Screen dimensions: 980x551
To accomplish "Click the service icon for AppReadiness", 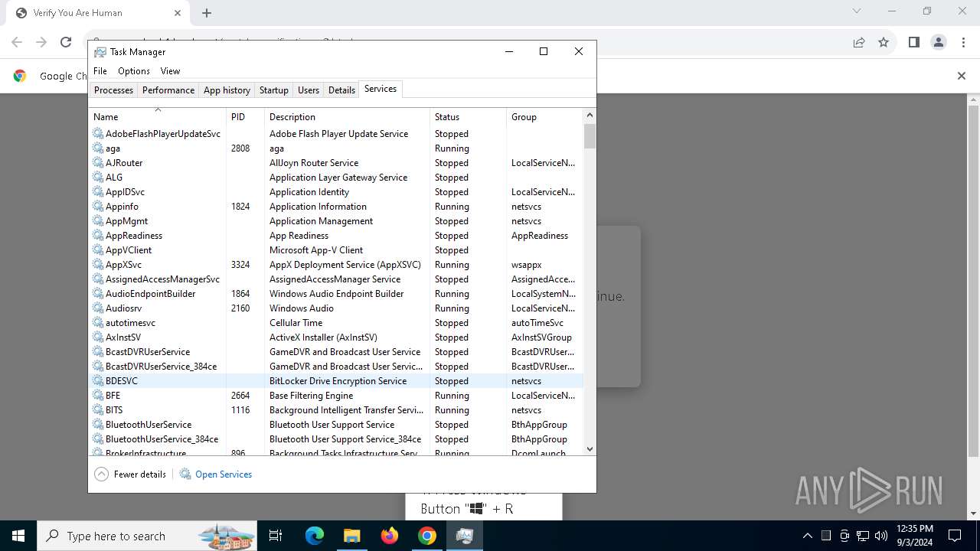I will [x=98, y=235].
